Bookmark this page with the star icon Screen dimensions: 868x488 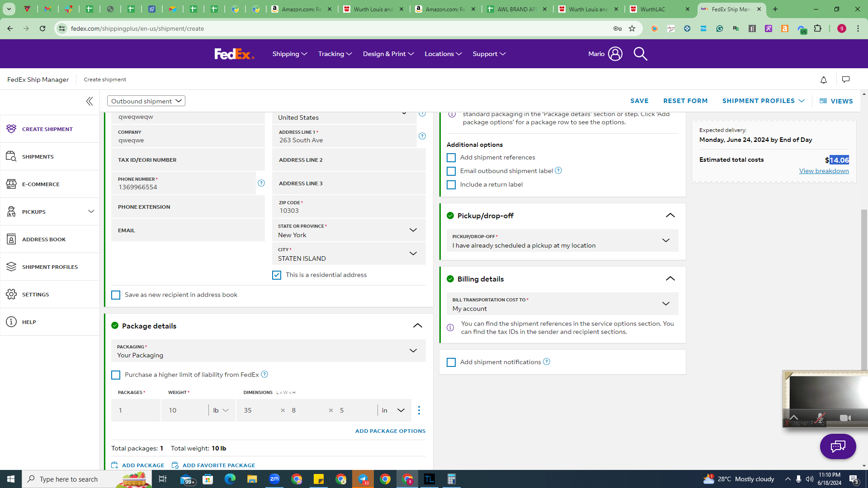(632, 28)
